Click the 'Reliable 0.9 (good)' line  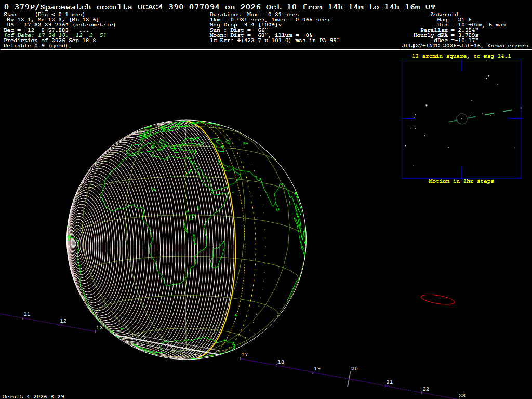(x=37, y=46)
